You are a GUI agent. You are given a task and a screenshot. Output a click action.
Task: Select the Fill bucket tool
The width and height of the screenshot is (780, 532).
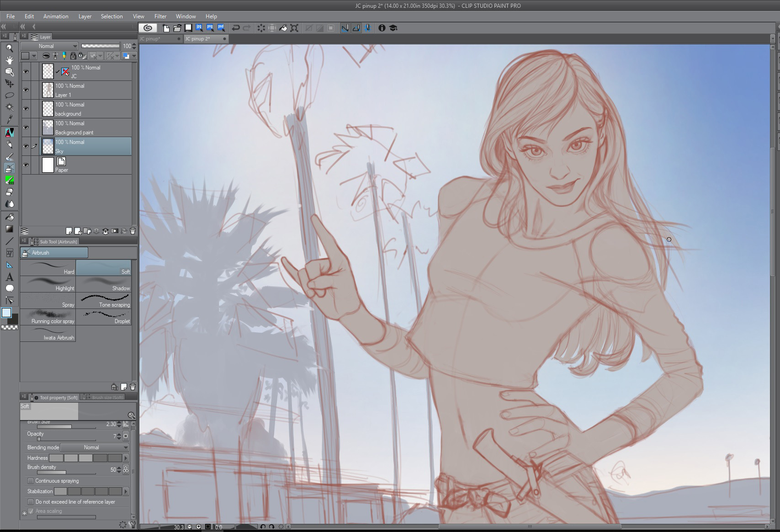coord(9,217)
